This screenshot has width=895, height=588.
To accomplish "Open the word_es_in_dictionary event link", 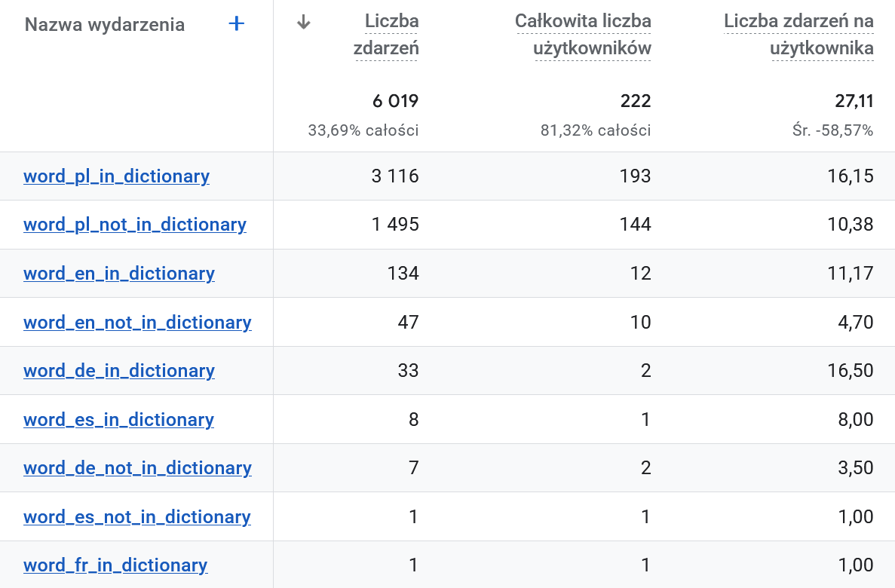I will pos(118,420).
